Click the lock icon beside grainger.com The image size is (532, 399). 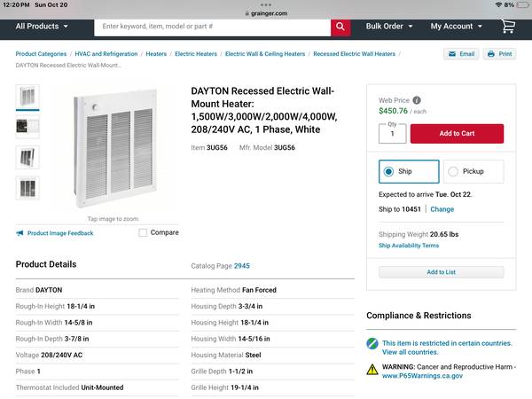pos(247,13)
